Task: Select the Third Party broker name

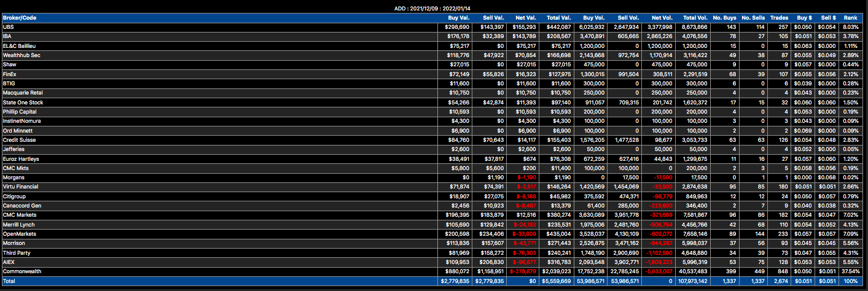Action: point(17,252)
